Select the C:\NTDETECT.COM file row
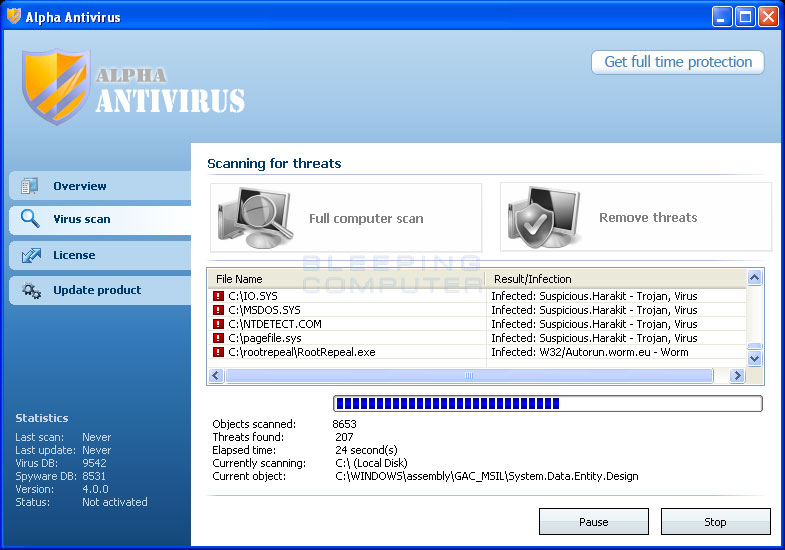This screenshot has height=550, width=785. click(x=477, y=324)
